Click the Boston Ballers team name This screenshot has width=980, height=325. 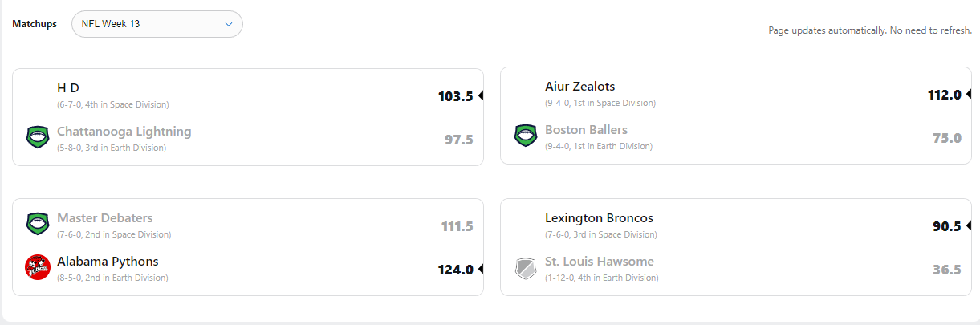tap(586, 130)
